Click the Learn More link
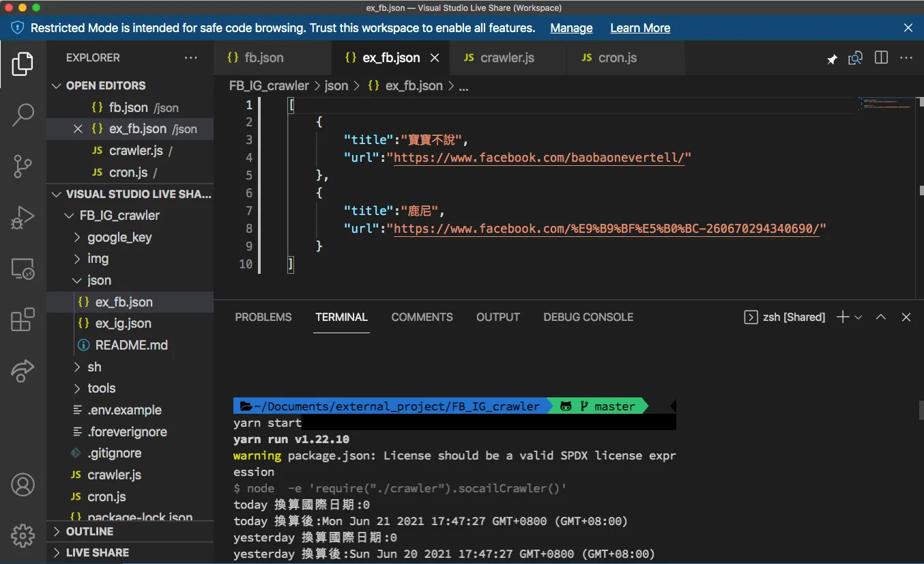The height and width of the screenshot is (564, 924). click(x=640, y=28)
